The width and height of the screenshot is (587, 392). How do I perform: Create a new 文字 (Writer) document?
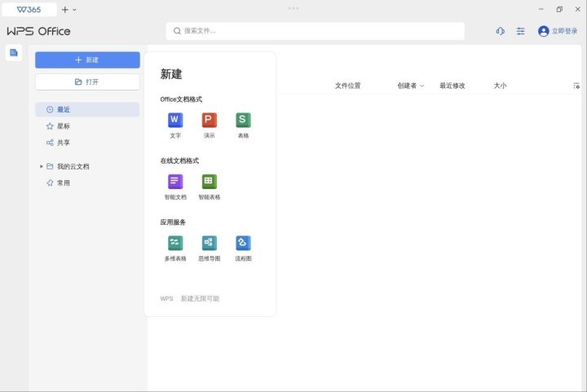175,125
